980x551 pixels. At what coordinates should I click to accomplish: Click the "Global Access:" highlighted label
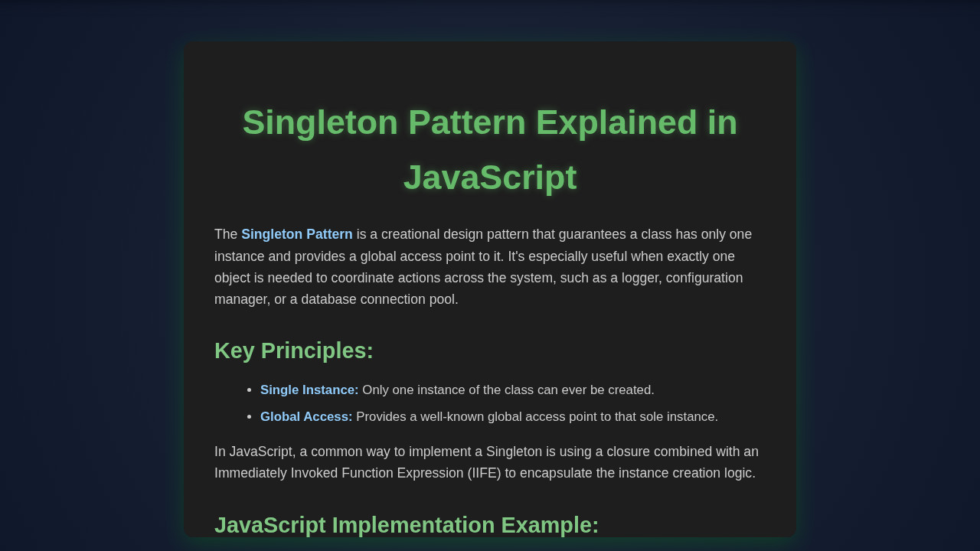306,417
